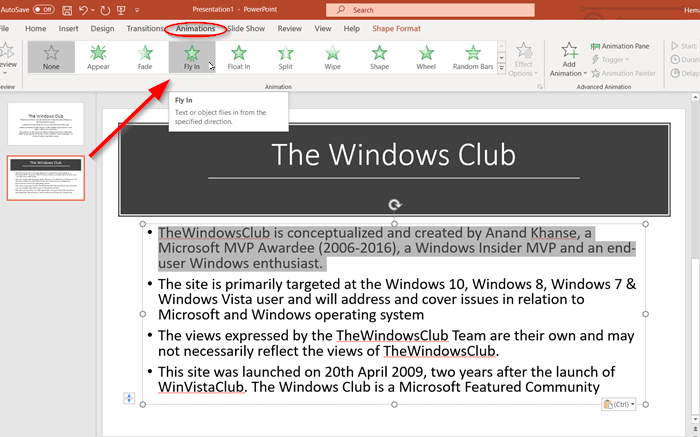
Task: Choose the Split animation effect
Action: (285, 57)
